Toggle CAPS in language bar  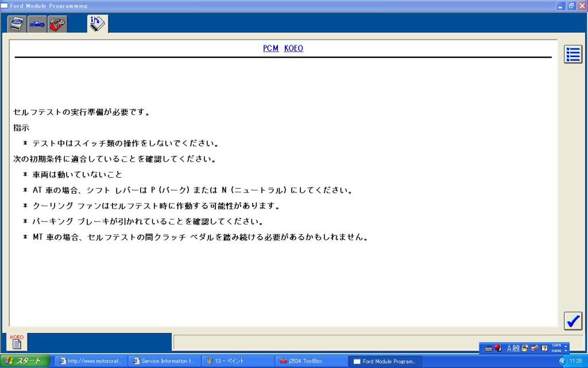click(556, 345)
